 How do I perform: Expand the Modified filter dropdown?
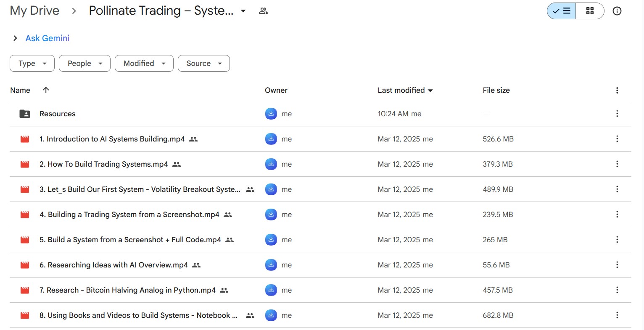[x=144, y=63]
